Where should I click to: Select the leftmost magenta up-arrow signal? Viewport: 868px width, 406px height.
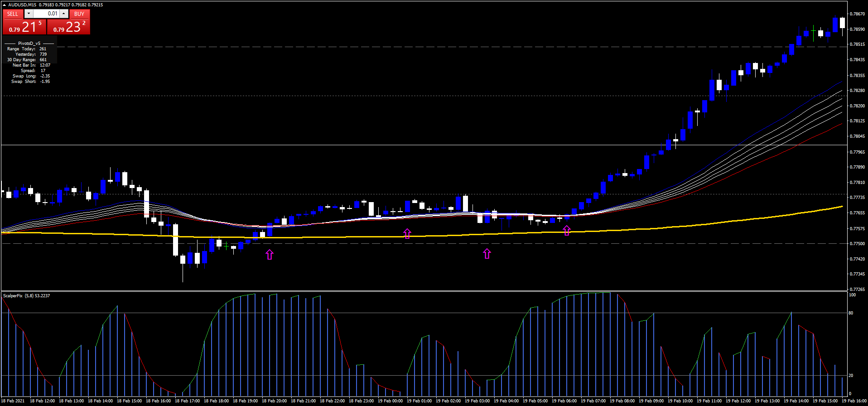270,255
